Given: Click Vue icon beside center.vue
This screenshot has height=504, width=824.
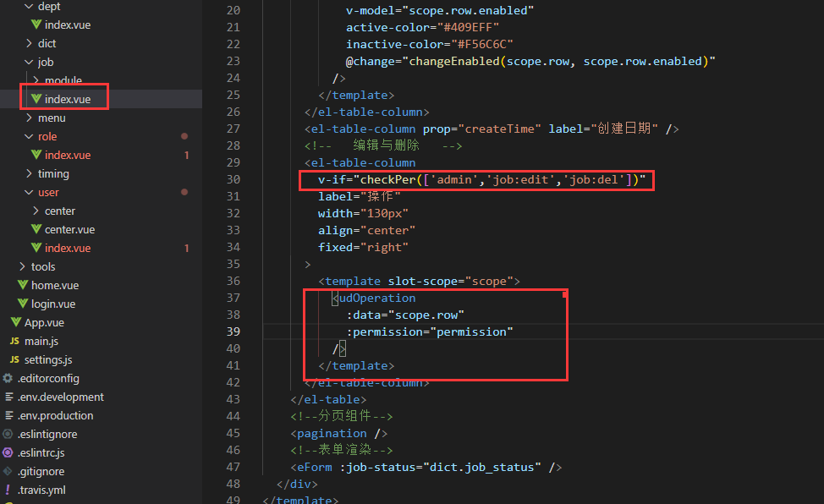Looking at the screenshot, I should (x=36, y=229).
